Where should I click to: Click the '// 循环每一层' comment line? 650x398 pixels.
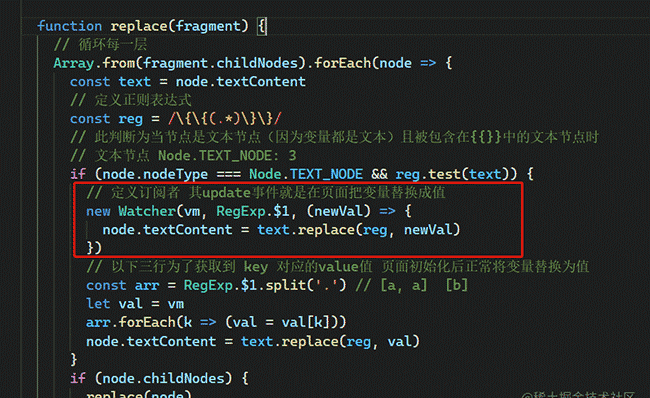coord(100,44)
